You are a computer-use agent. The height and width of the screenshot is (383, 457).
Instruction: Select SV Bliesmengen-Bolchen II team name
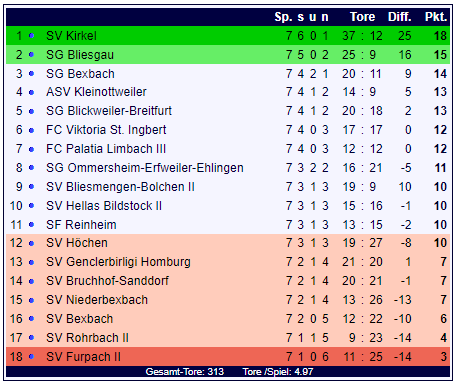point(120,187)
